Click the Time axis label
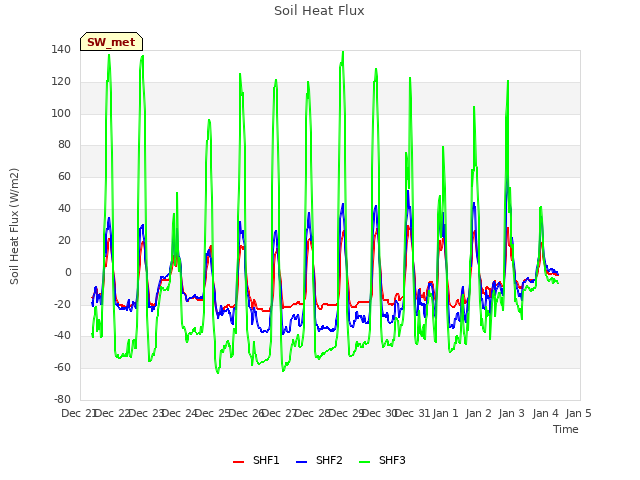Image resolution: width=640 pixels, height=480 pixels. pyautogui.click(x=566, y=429)
